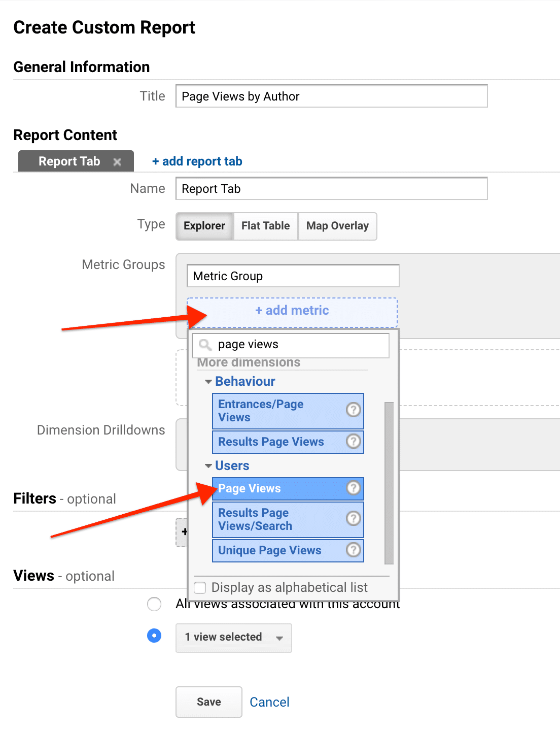
Task: Click the help icon next to Page Views
Action: tap(354, 488)
